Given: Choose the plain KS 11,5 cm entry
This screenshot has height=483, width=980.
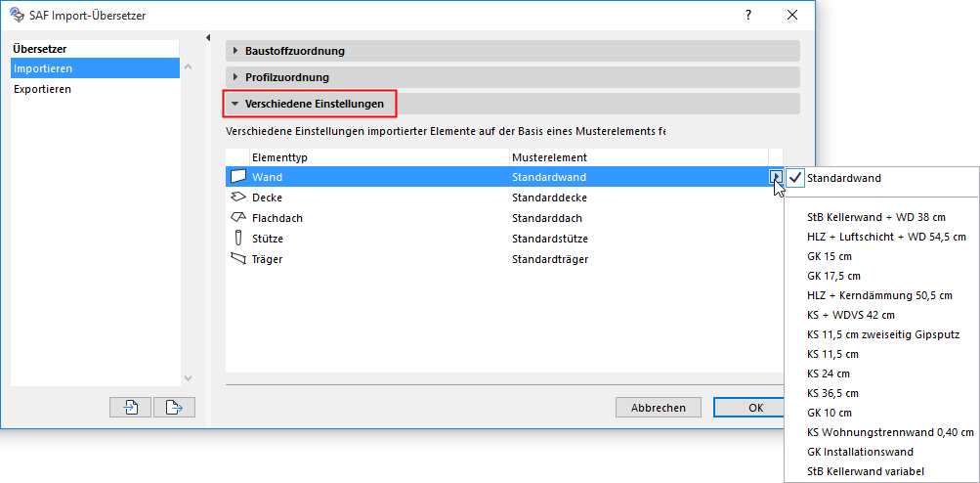Looking at the screenshot, I should 832,354.
